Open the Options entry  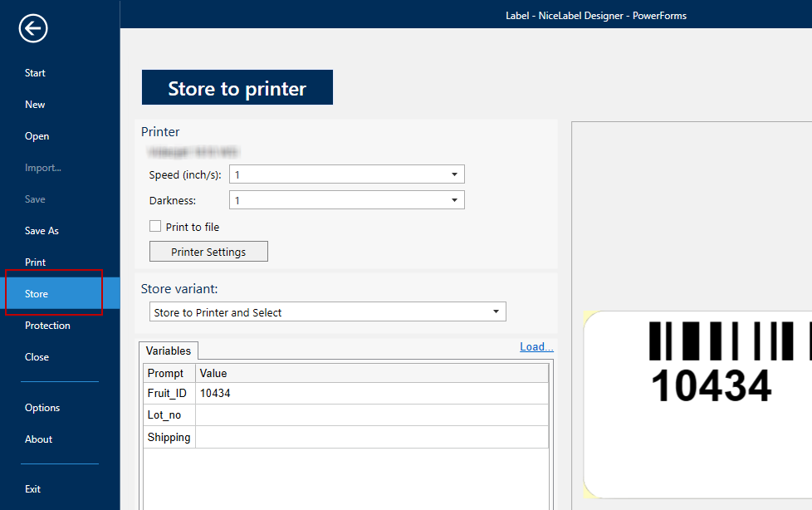(x=42, y=408)
